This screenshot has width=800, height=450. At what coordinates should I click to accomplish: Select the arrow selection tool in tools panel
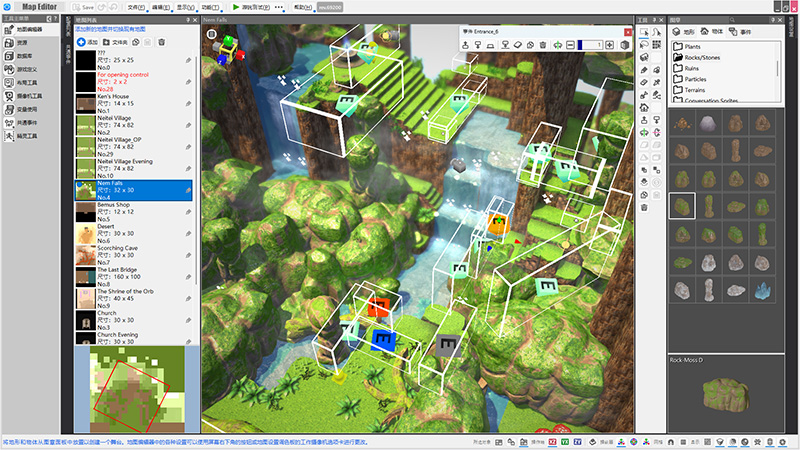point(645,32)
